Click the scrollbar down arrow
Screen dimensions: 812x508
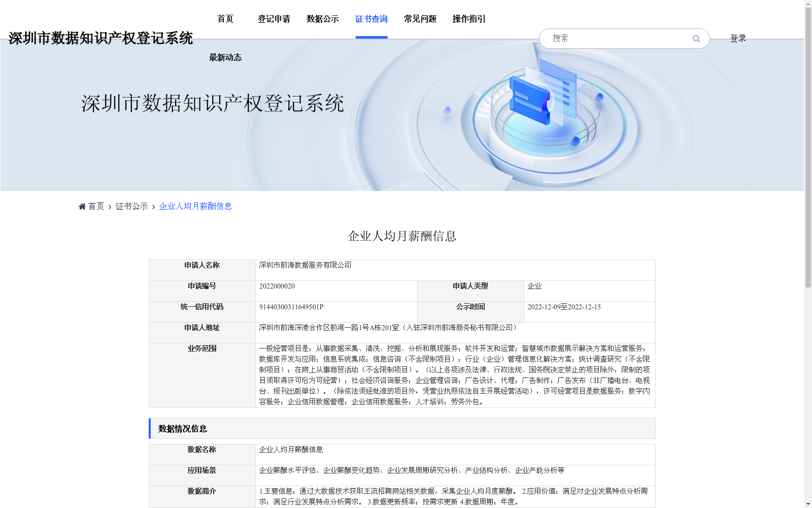[808, 504]
